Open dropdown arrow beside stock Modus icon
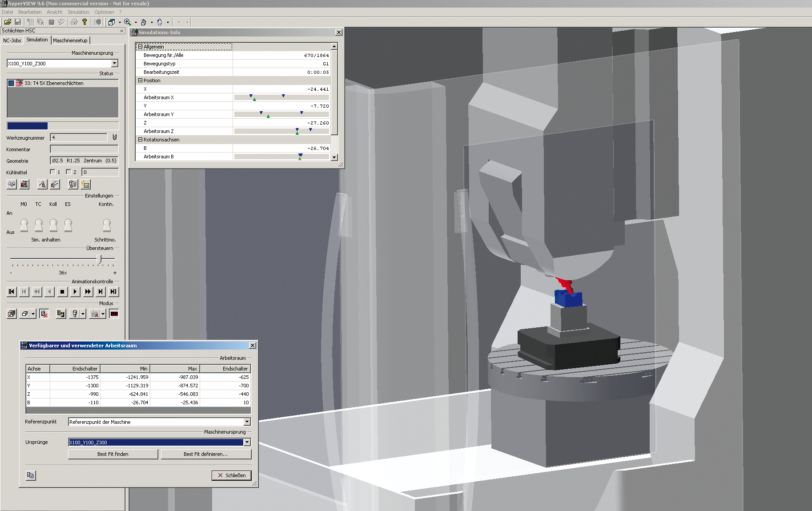Viewport: 812px width, 511px height. tap(33, 314)
